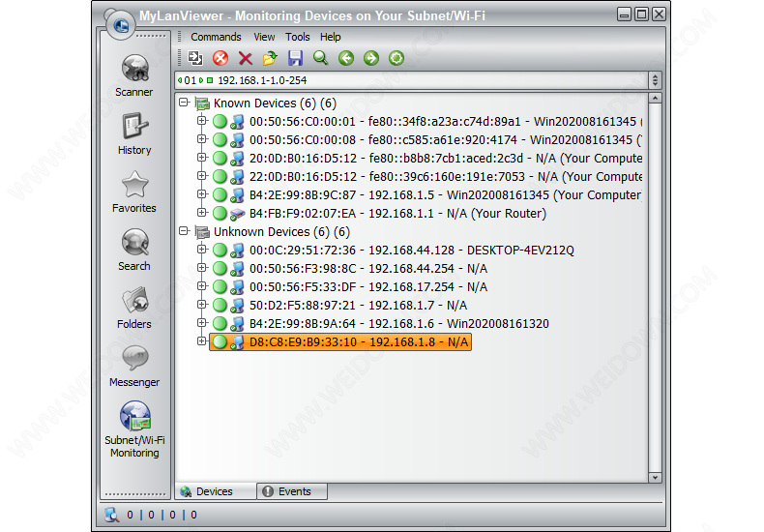Open the Messenger panel

point(134,366)
